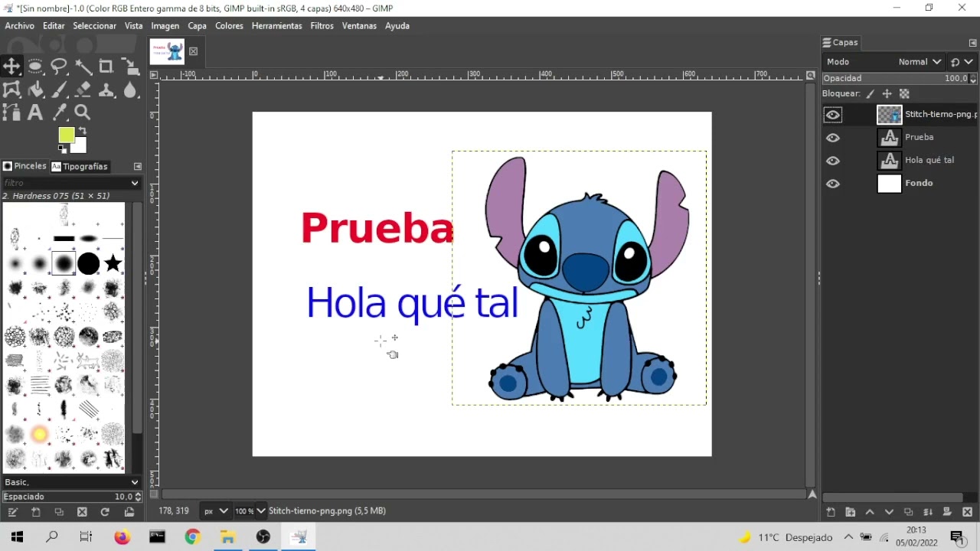Image resolution: width=980 pixels, height=551 pixels.
Task: Click the white background color swatch
Action: point(80,146)
